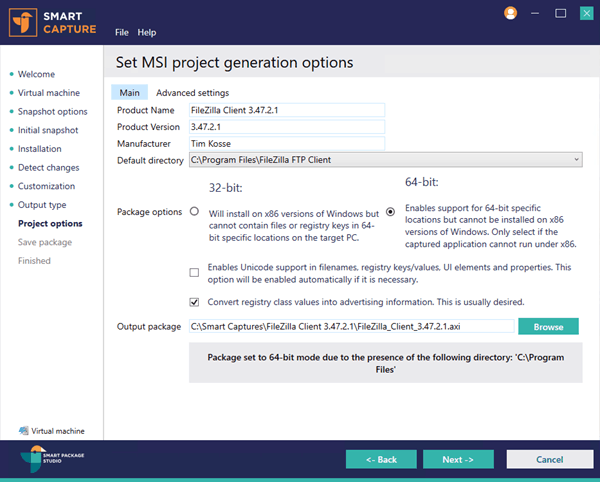Screen dimensions: 600x482
Task: Select the 64-bit package option
Action: pos(390,212)
